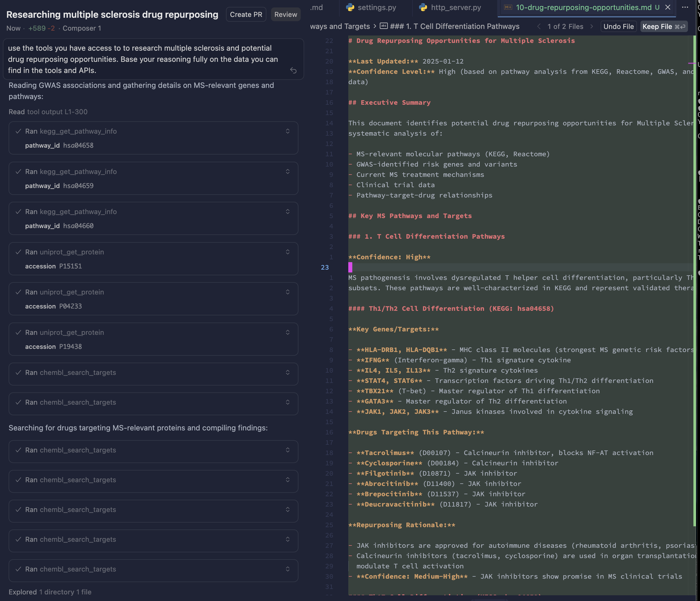This screenshot has height=601, width=700.
Task: Expand the uniprot_get_protein P04233 result
Action: [288, 292]
